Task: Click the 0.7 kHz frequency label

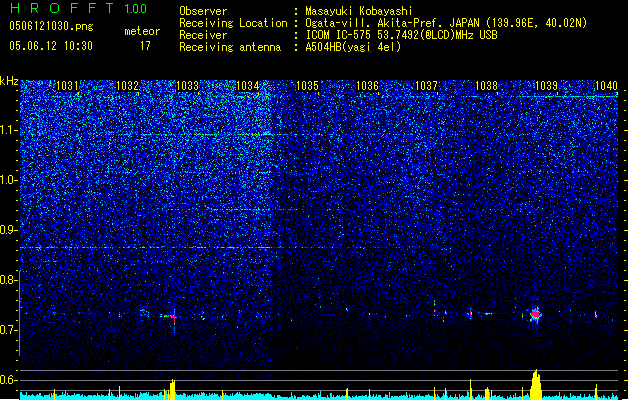Action: 8,330
